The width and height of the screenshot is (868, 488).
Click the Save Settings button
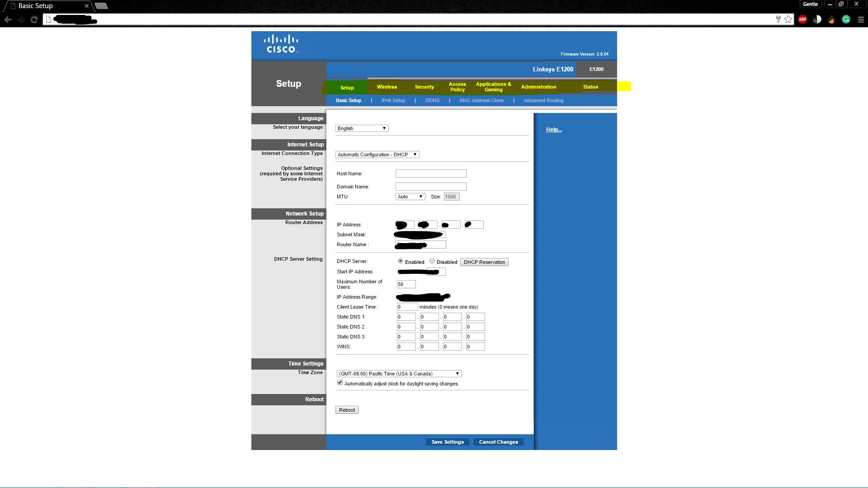click(447, 442)
